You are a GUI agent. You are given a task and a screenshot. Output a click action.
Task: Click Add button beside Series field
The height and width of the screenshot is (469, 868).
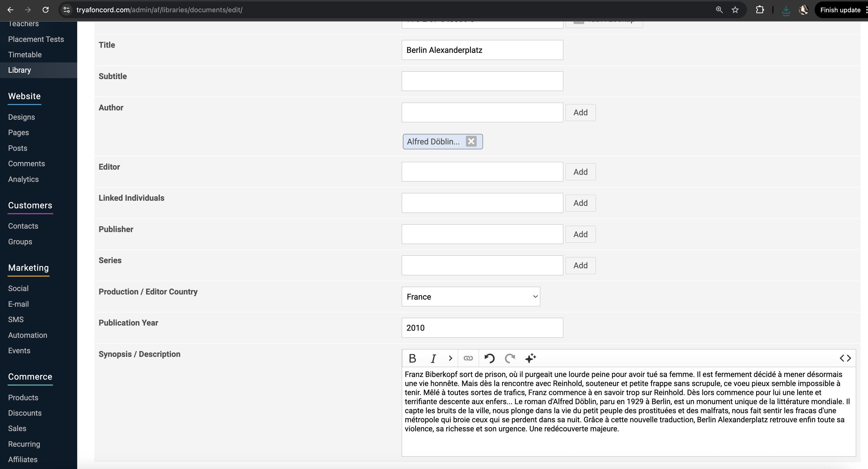click(x=580, y=265)
